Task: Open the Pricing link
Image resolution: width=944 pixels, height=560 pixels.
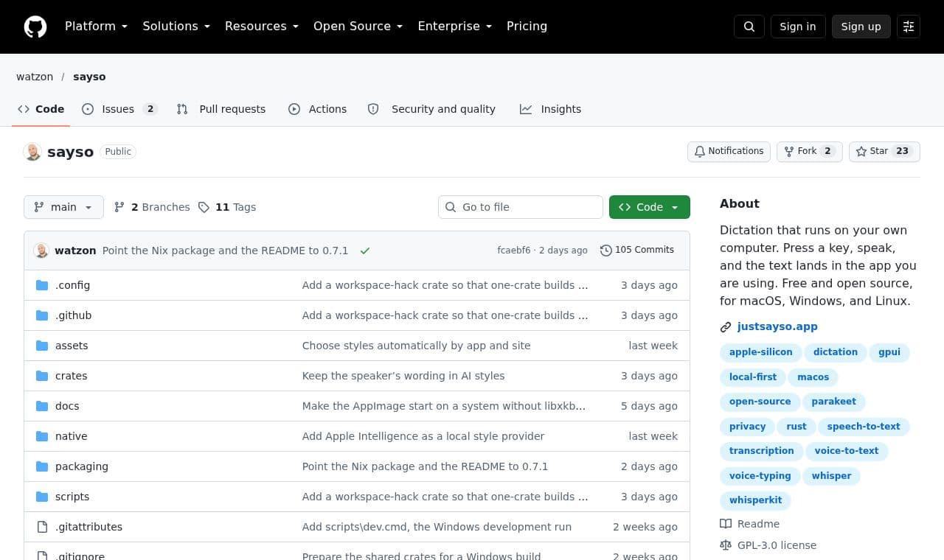Action: click(527, 27)
